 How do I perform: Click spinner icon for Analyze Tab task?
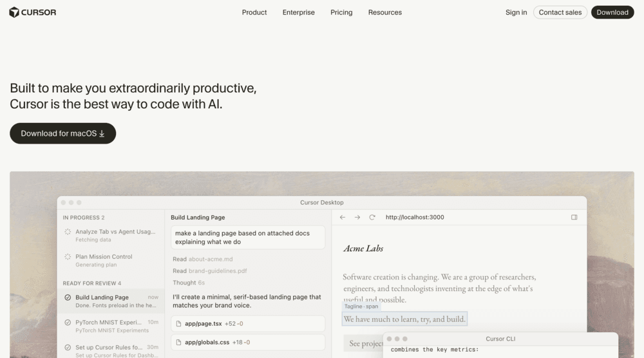pyautogui.click(x=68, y=232)
